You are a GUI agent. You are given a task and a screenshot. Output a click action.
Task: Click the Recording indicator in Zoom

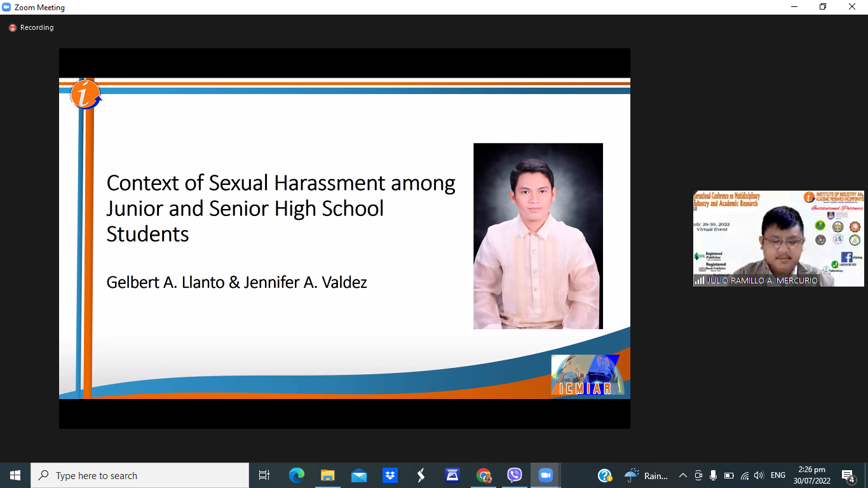coord(31,28)
